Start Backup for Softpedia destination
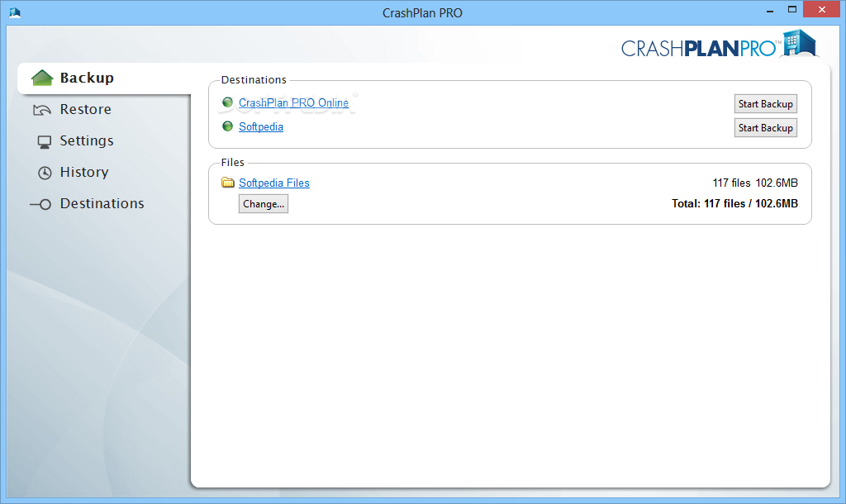846x504 pixels. click(x=765, y=128)
